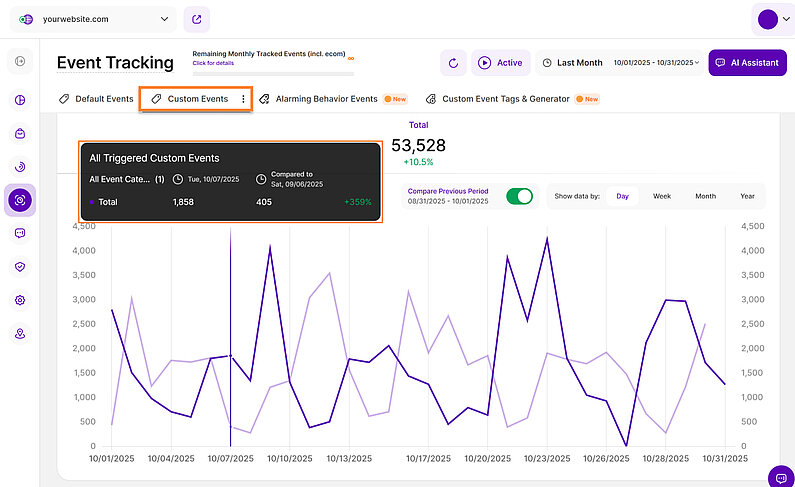
Task: Click the AI Assistant button
Action: (x=744, y=63)
